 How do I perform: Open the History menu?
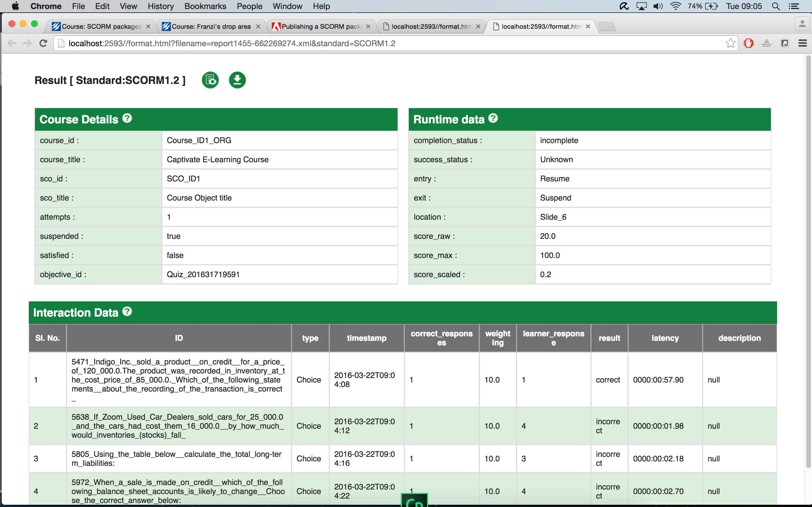point(160,6)
